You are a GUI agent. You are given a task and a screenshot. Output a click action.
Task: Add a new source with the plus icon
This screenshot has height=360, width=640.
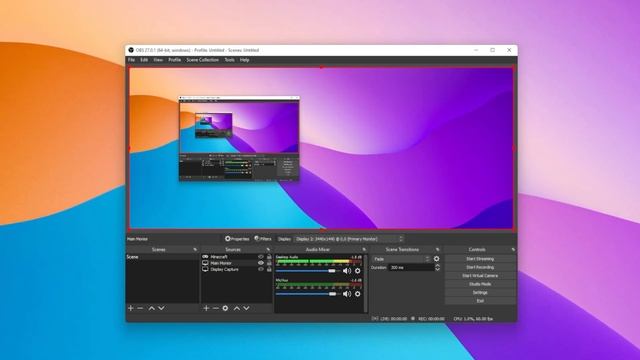[x=206, y=308]
